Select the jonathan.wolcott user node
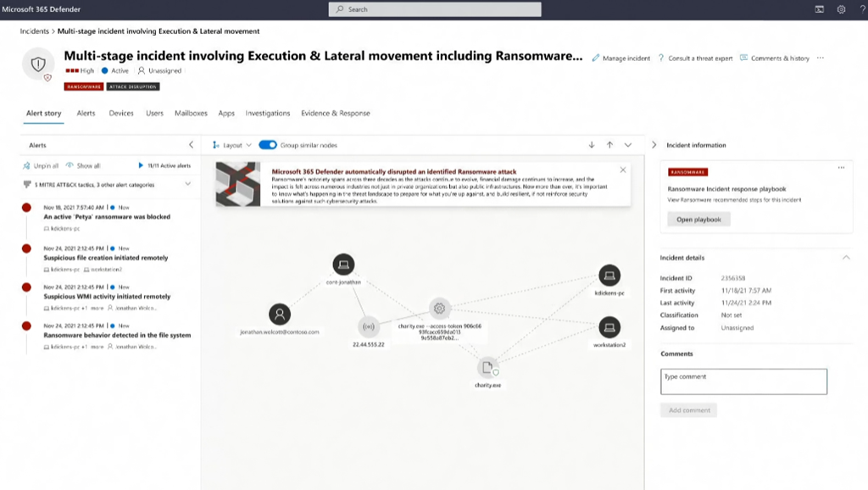The height and width of the screenshot is (490, 868). point(280,315)
